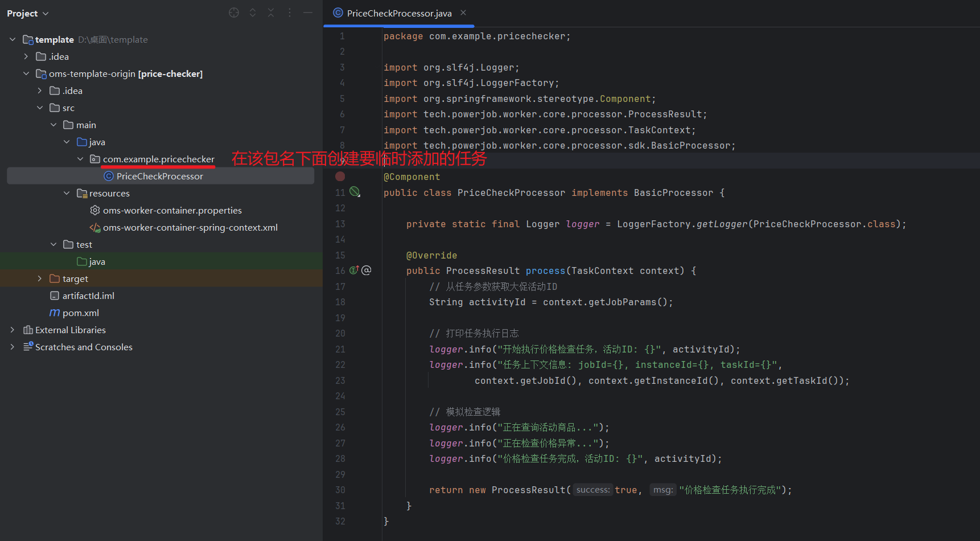Collapse the com.example.pricechecker package

[81, 159]
